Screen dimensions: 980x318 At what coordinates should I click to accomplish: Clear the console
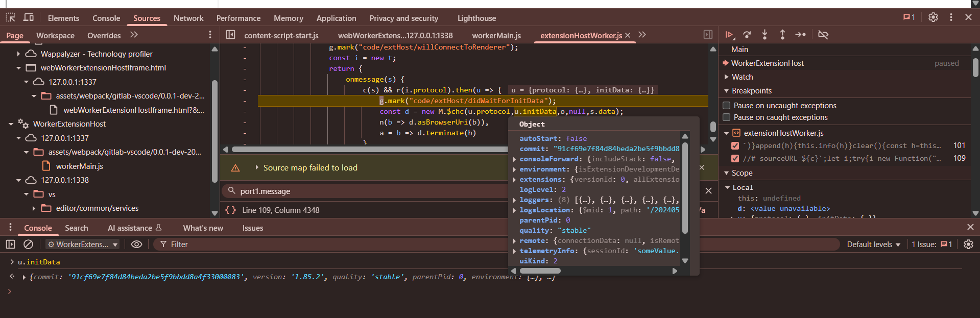[29, 244]
